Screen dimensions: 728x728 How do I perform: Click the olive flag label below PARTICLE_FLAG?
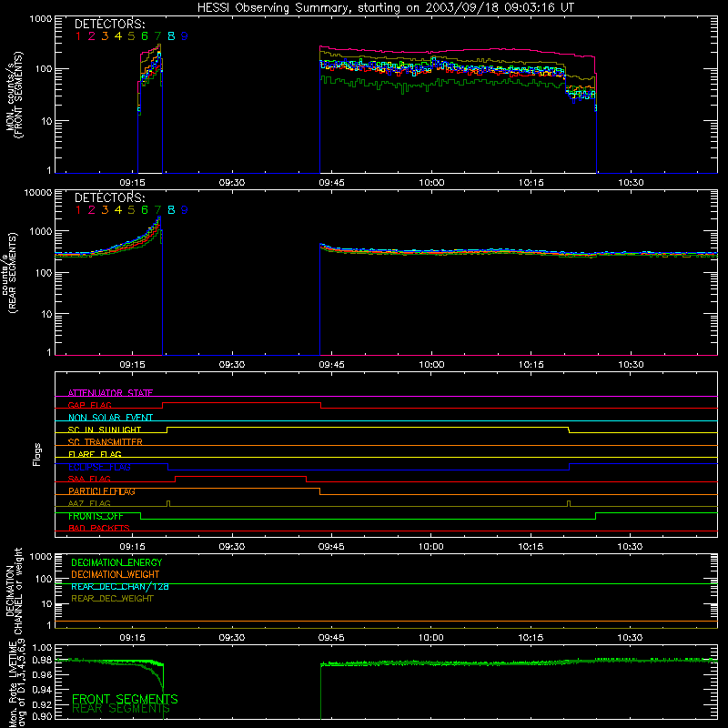(89, 503)
